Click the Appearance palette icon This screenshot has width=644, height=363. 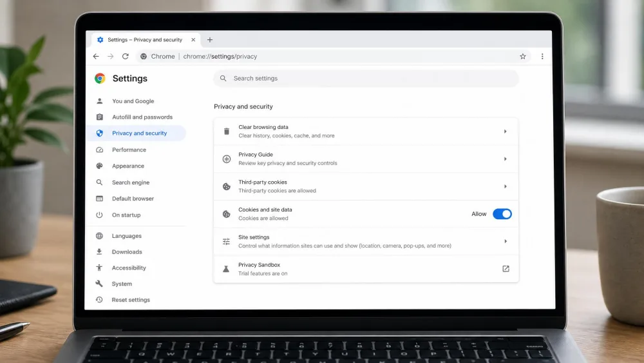click(x=99, y=166)
